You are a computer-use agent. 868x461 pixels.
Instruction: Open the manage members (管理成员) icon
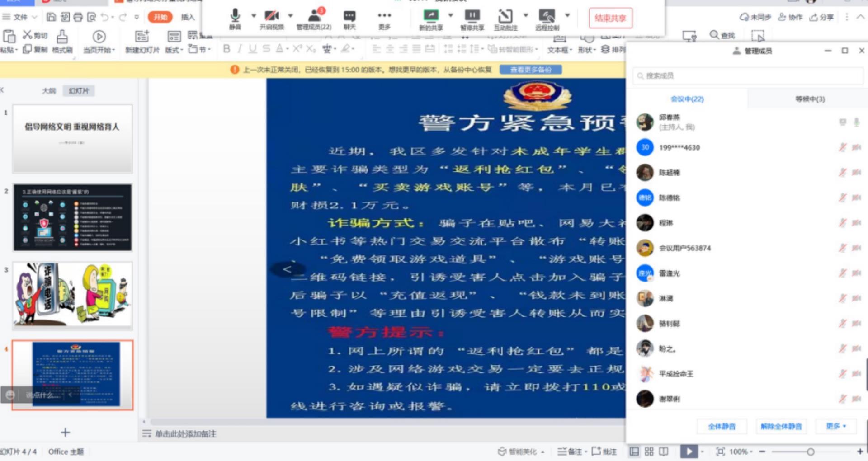[x=314, y=19]
